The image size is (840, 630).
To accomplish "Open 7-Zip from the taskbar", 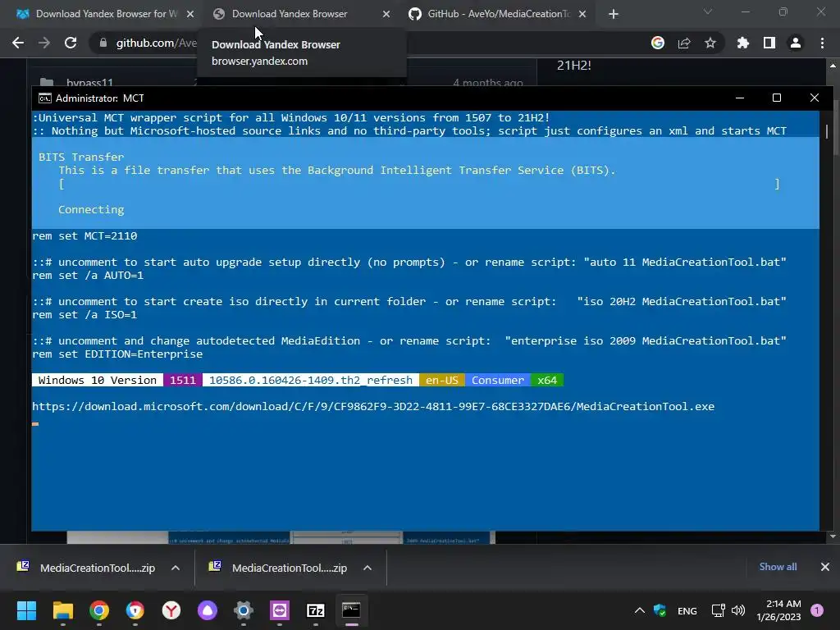I will coord(316,610).
